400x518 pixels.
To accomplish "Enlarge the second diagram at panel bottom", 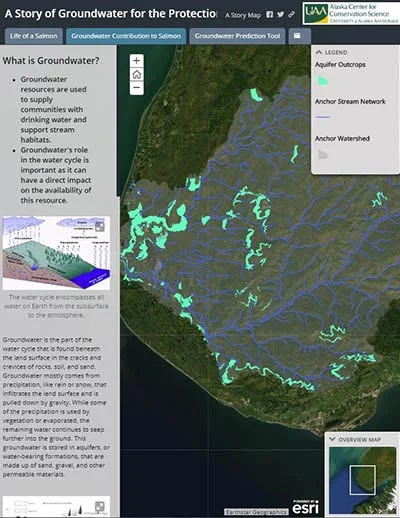I will (100, 507).
